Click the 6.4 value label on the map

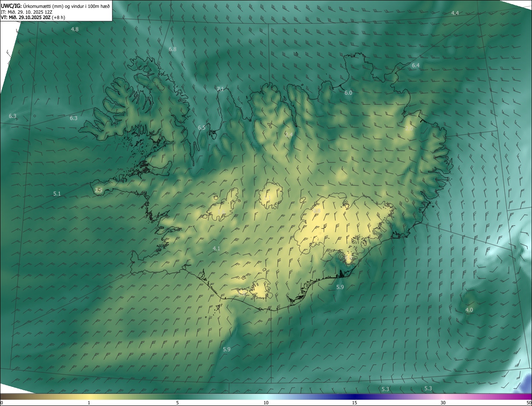coord(416,66)
